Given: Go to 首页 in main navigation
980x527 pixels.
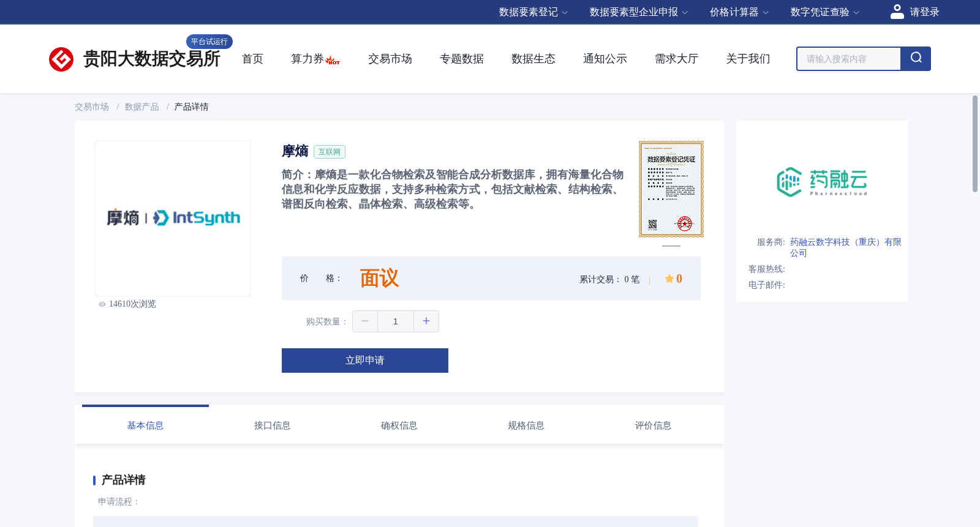Looking at the screenshot, I should click(x=252, y=59).
